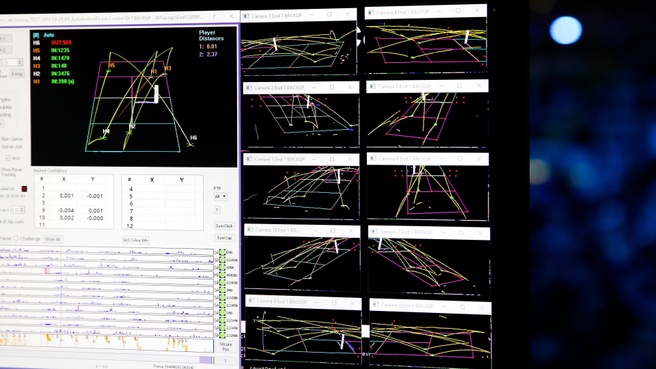Click the bottom green status toggle beside timeline
This screenshot has width=656, height=369.
223,335
